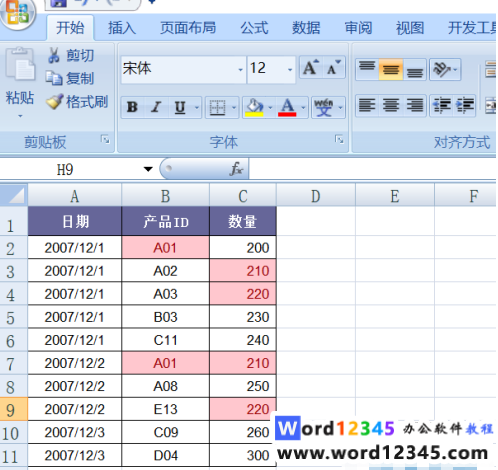Expand phonetic guide options arrow
Image resolution: width=498 pixels, height=470 pixels.
[x=340, y=107]
